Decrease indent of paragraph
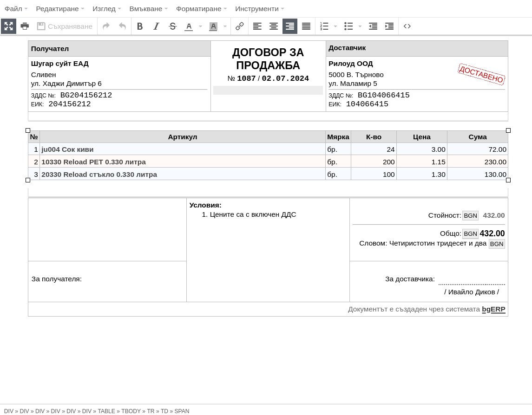The image size is (532, 415). 373,26
